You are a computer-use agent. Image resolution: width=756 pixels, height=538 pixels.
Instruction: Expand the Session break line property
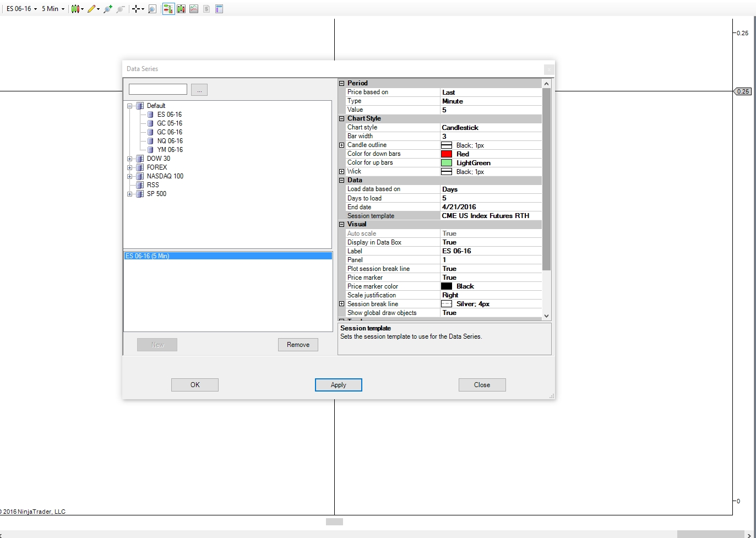[x=342, y=303]
